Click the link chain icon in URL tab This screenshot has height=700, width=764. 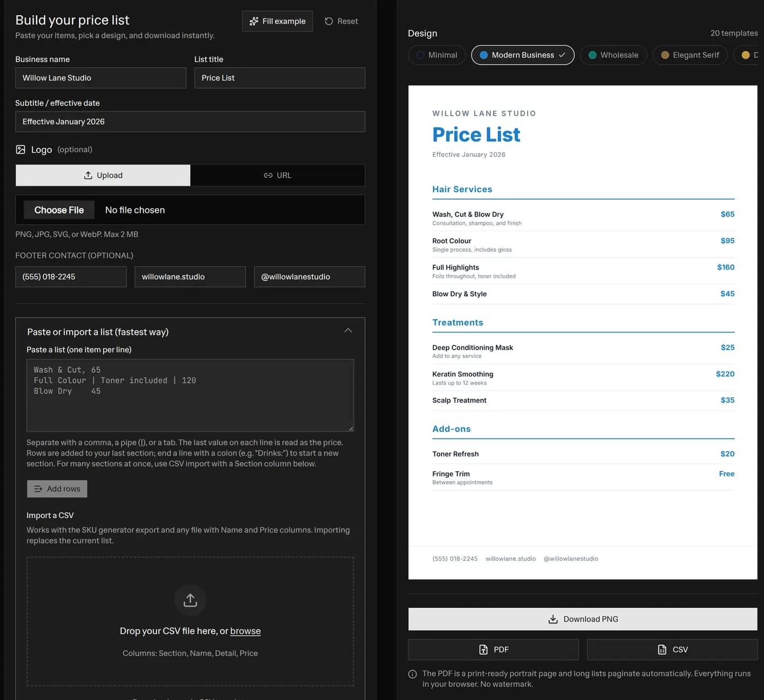(268, 175)
